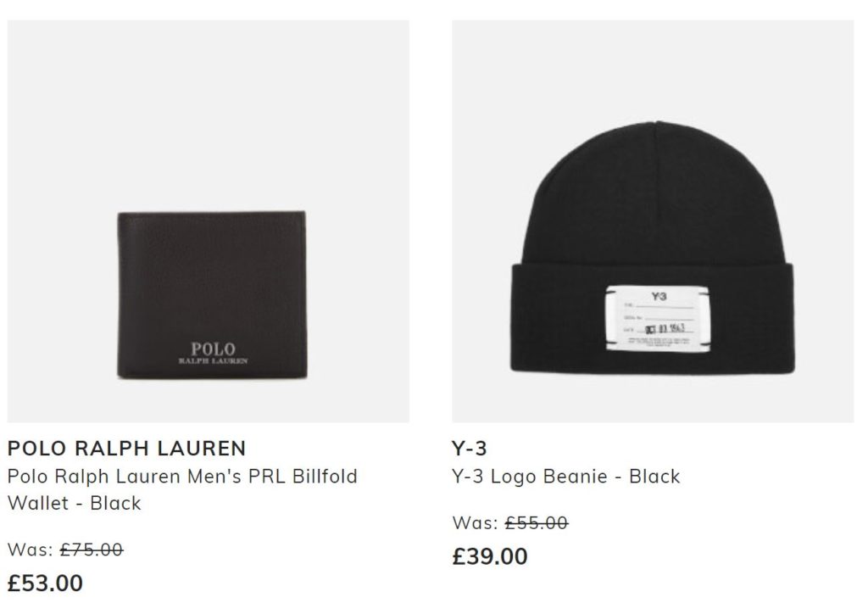The width and height of the screenshot is (868, 614).
Task: Click the embossed POLO logo on the wallet
Action: pos(213,349)
